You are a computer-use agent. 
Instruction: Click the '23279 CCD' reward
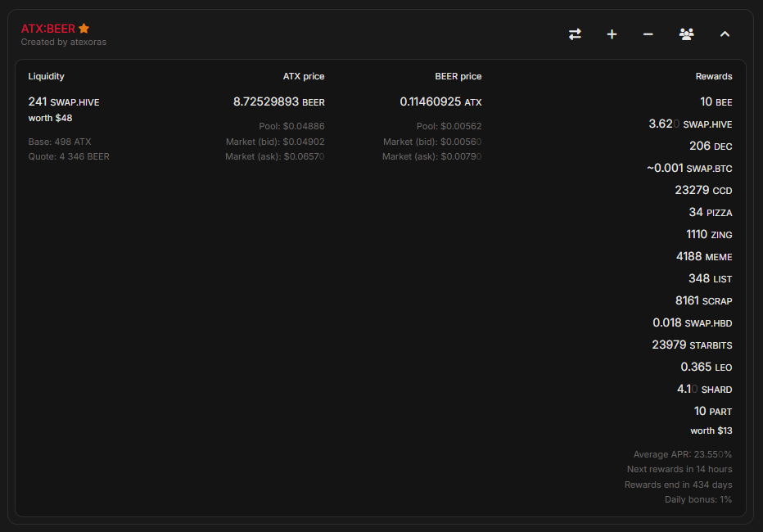[703, 190]
